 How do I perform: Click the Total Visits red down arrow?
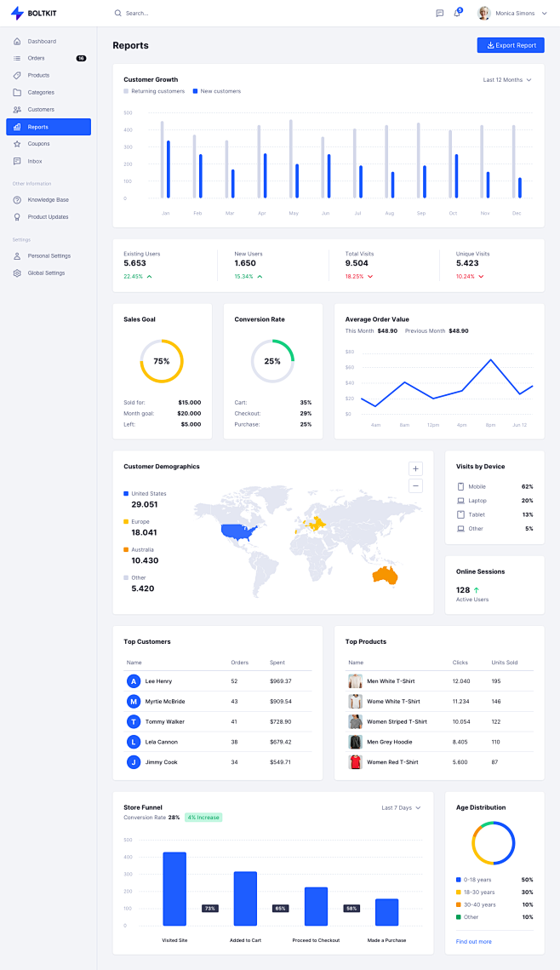tap(370, 277)
